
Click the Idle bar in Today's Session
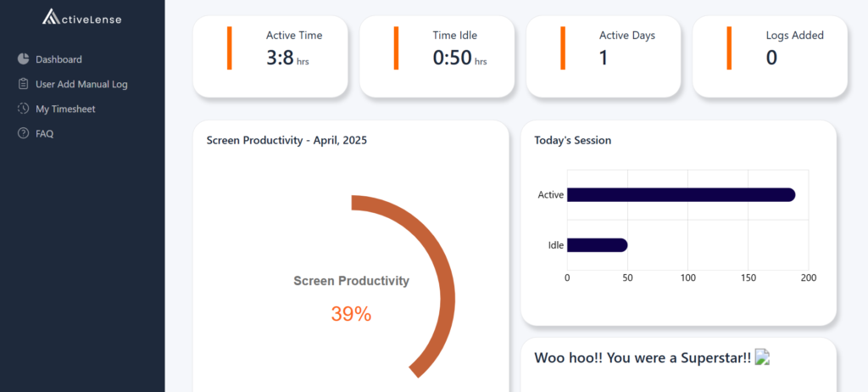tap(597, 245)
